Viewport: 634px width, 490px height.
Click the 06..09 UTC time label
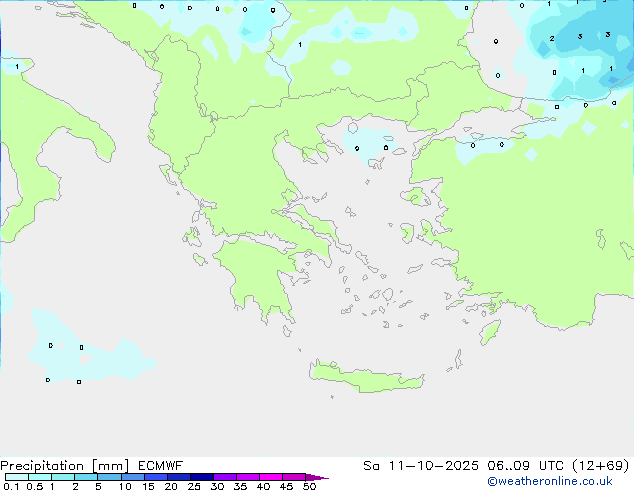[x=525, y=466]
